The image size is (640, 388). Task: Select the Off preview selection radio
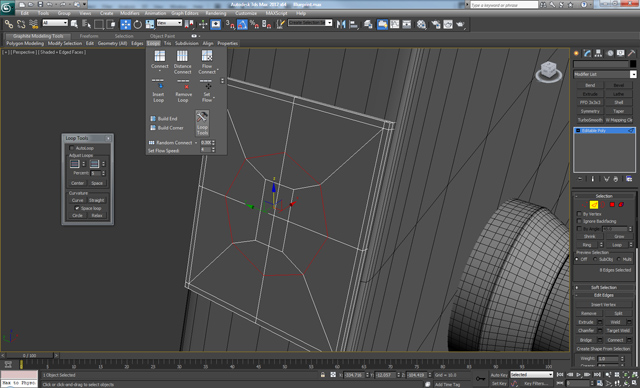[577, 259]
